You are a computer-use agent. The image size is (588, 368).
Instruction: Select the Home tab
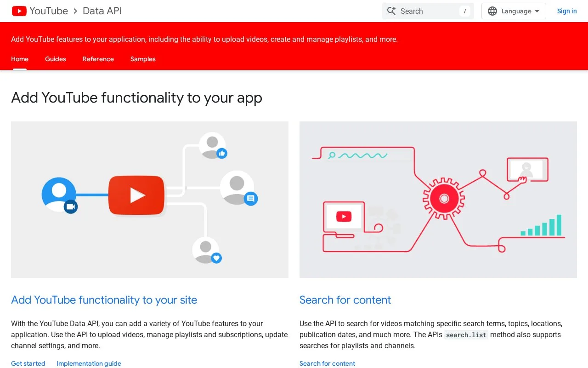(x=20, y=59)
